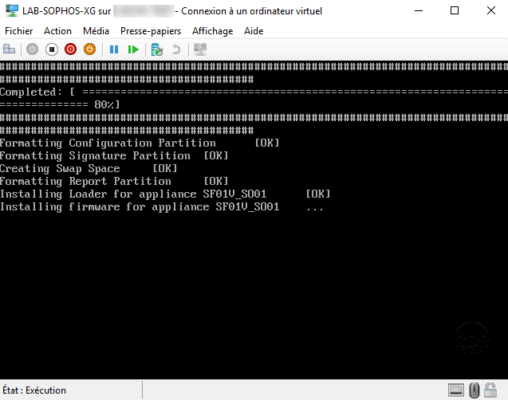Click the Ctrl+Alt+Del toolbar icon
508x400 pixels.
point(9,50)
